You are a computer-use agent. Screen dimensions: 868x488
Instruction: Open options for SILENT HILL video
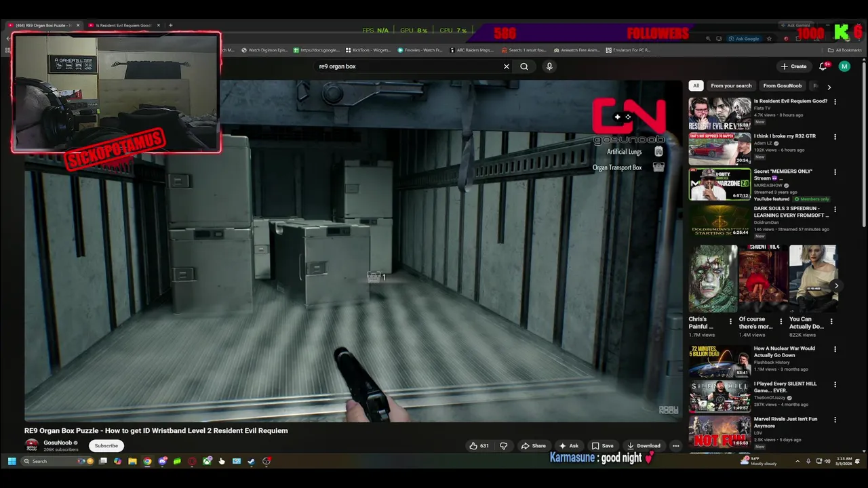(x=835, y=384)
